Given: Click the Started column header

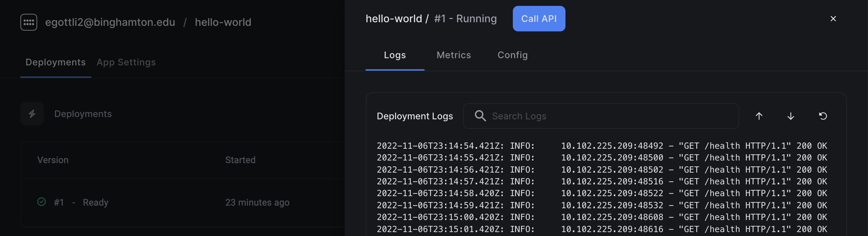Looking at the screenshot, I should coord(240,160).
